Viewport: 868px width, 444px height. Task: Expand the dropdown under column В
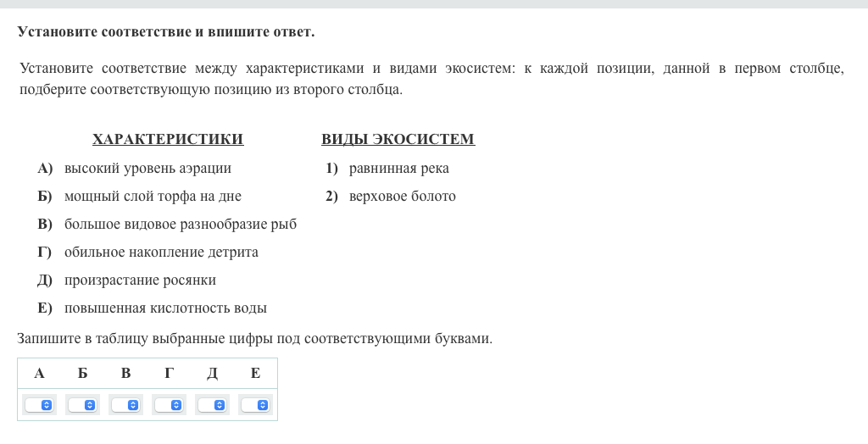coord(125,405)
